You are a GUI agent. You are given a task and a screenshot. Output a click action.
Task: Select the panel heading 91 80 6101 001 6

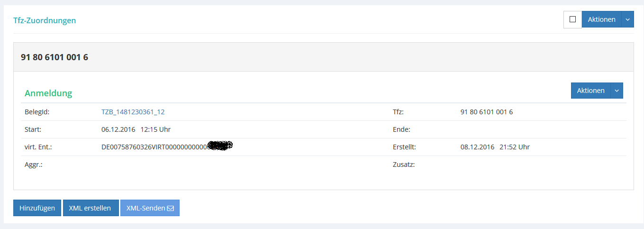pyautogui.click(x=54, y=57)
